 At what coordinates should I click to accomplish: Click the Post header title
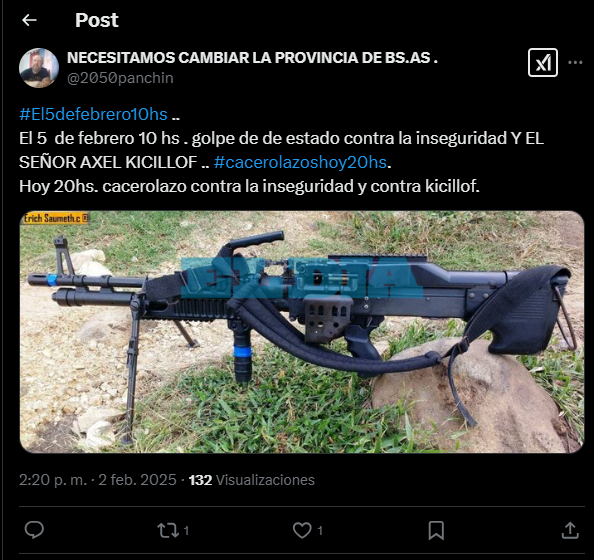click(97, 20)
